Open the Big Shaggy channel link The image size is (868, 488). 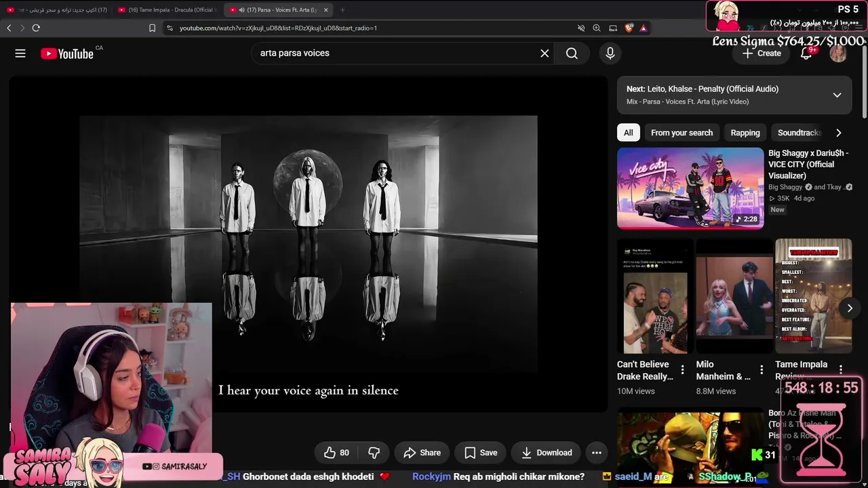786,187
